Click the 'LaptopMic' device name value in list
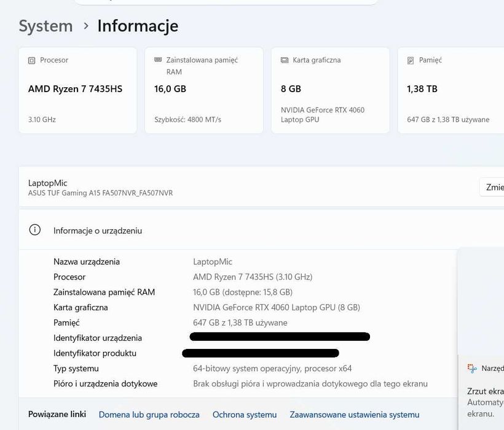The image size is (504, 430). pyautogui.click(x=213, y=262)
